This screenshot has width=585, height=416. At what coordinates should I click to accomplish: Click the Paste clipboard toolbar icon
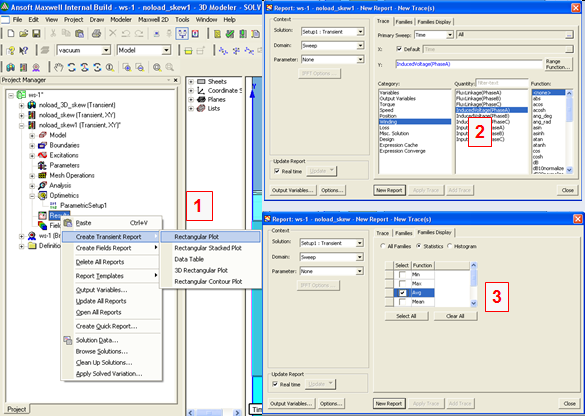79,34
